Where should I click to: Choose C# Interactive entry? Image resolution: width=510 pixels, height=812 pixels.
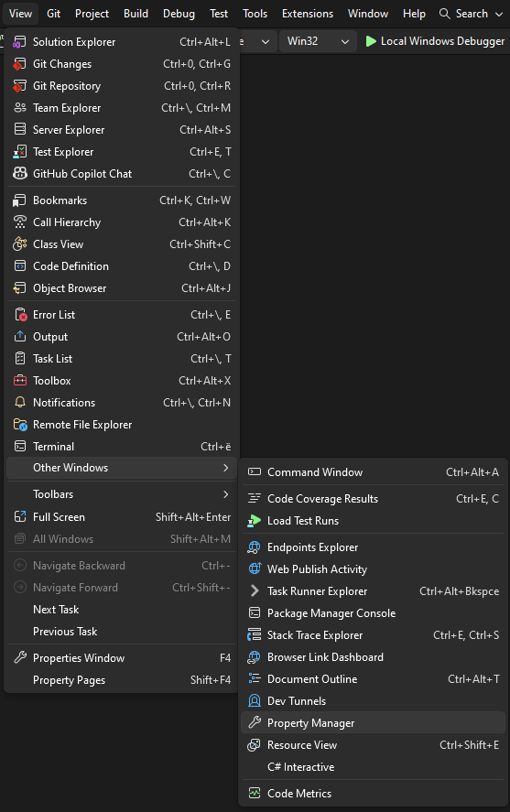tap(373, 767)
